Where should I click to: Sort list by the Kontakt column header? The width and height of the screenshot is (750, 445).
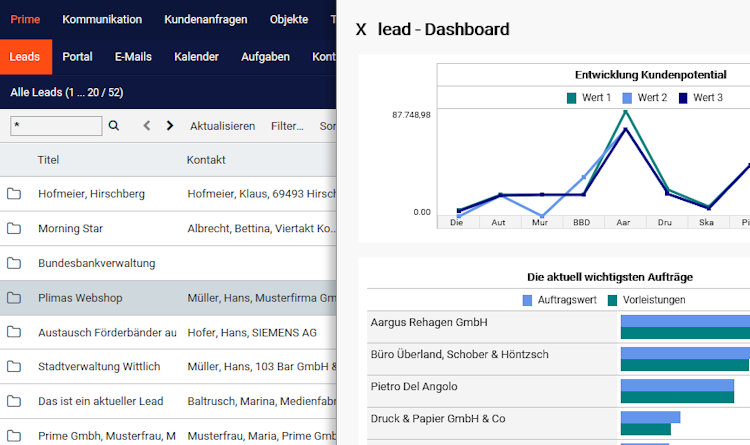(x=206, y=160)
